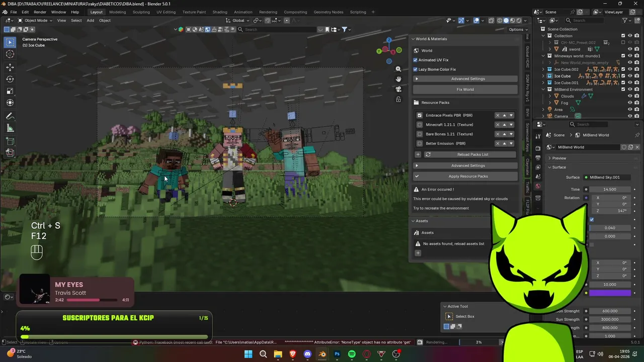Click the plus icon under Assets panel
The height and width of the screenshot is (362, 644).
418,253
